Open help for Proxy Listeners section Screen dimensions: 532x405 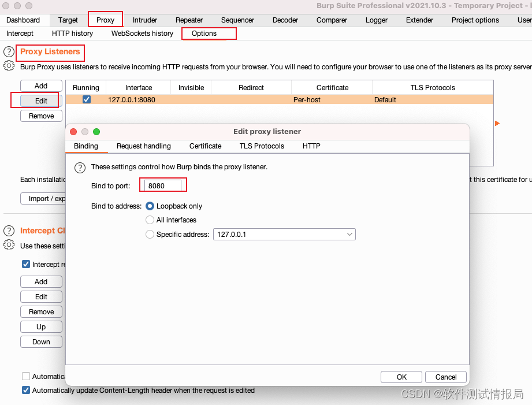pos(9,52)
